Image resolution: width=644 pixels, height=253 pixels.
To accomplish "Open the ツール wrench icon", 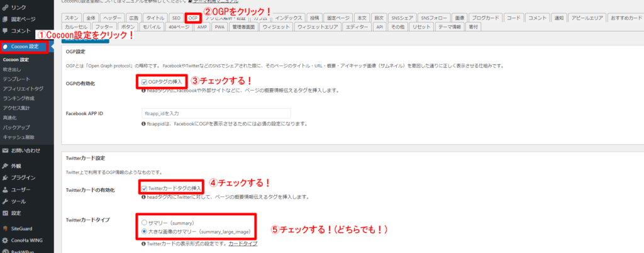I will coord(5,201).
